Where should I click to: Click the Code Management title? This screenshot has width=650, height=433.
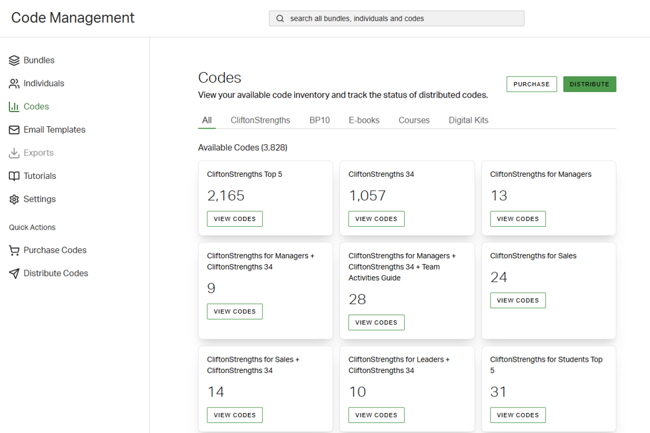tap(73, 18)
